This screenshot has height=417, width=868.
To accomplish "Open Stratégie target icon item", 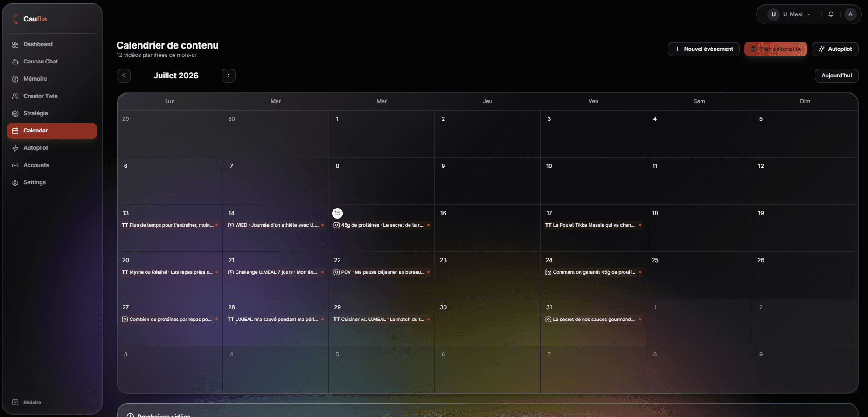I will [15, 113].
